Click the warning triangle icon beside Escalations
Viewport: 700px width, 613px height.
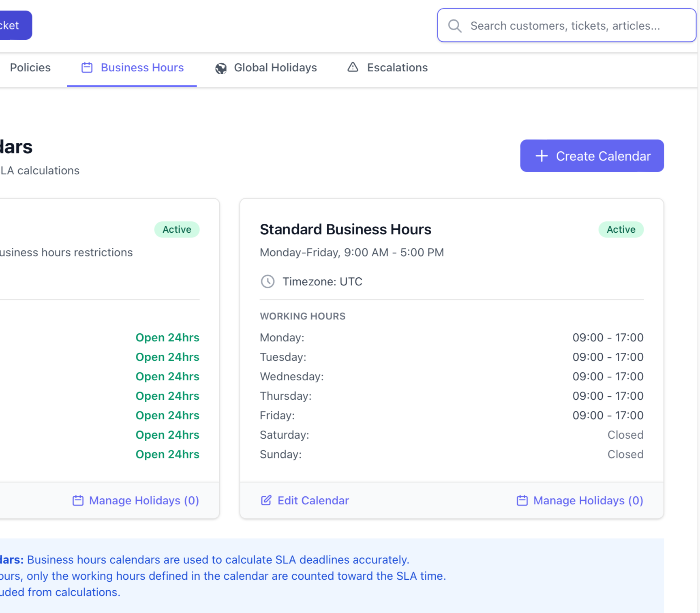(x=353, y=67)
